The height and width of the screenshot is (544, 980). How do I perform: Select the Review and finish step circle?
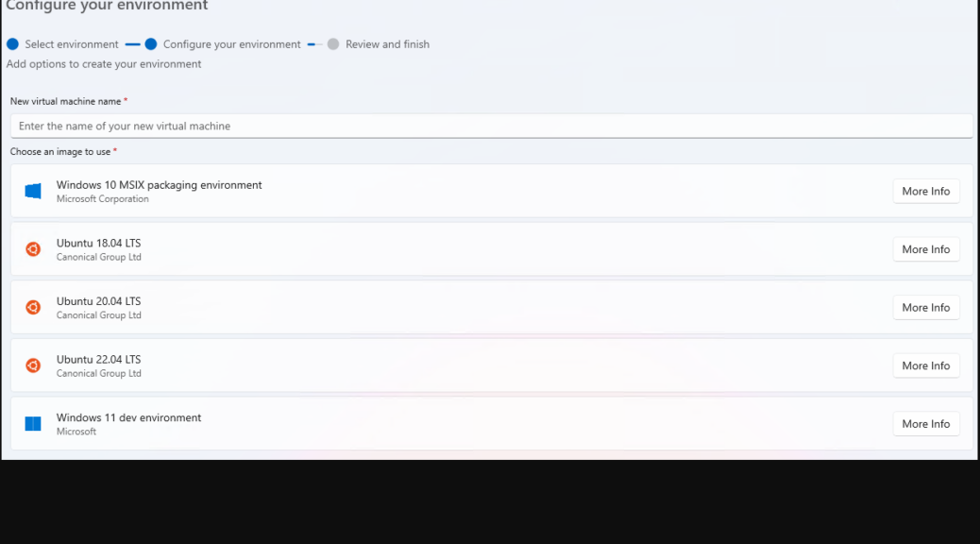coord(333,44)
